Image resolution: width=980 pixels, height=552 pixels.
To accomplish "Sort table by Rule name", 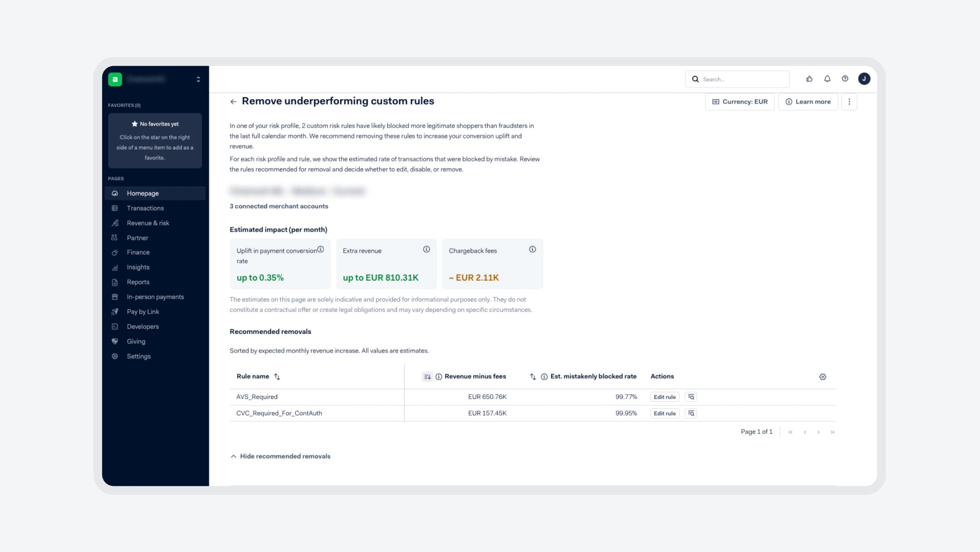I will tap(277, 377).
